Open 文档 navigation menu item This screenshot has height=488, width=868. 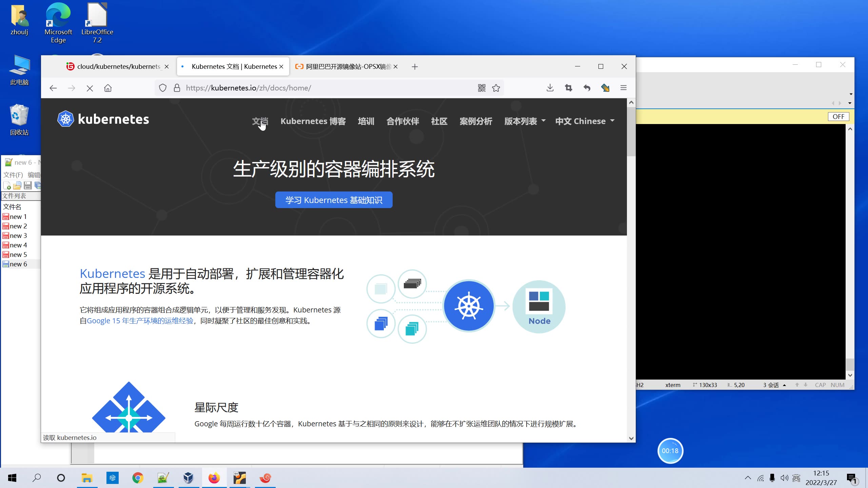[x=260, y=121]
